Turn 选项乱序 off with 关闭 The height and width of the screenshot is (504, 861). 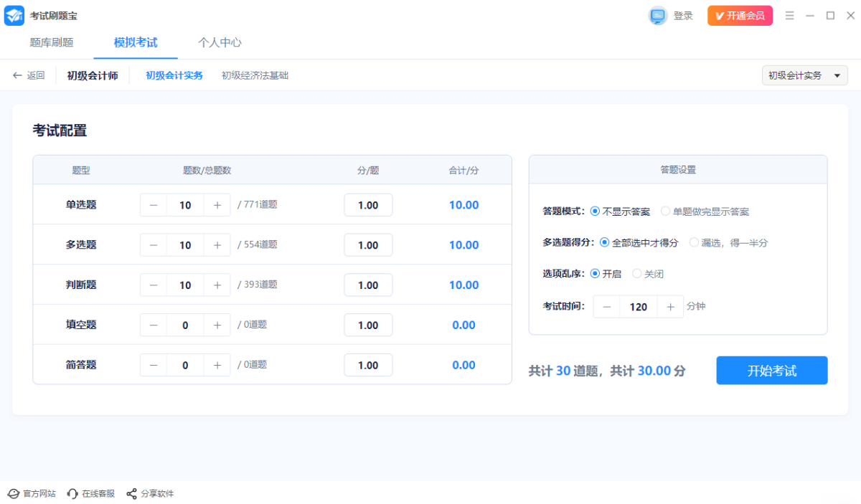pos(648,274)
